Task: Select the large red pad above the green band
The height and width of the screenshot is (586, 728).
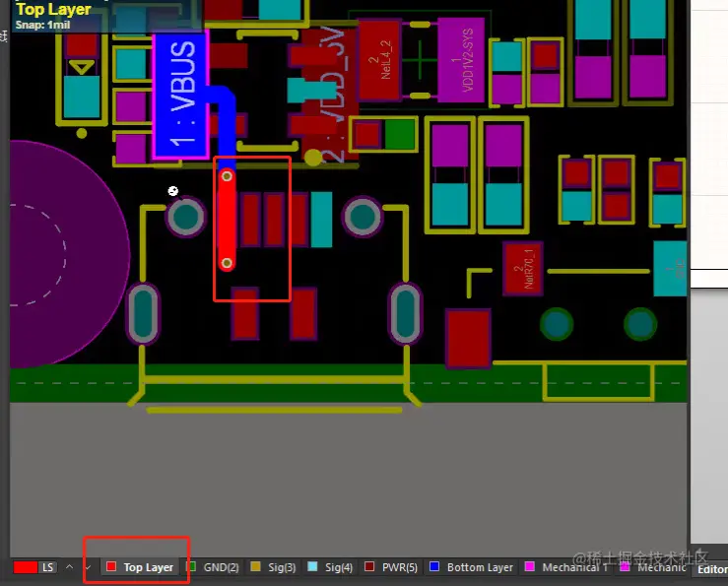Action: [x=468, y=339]
